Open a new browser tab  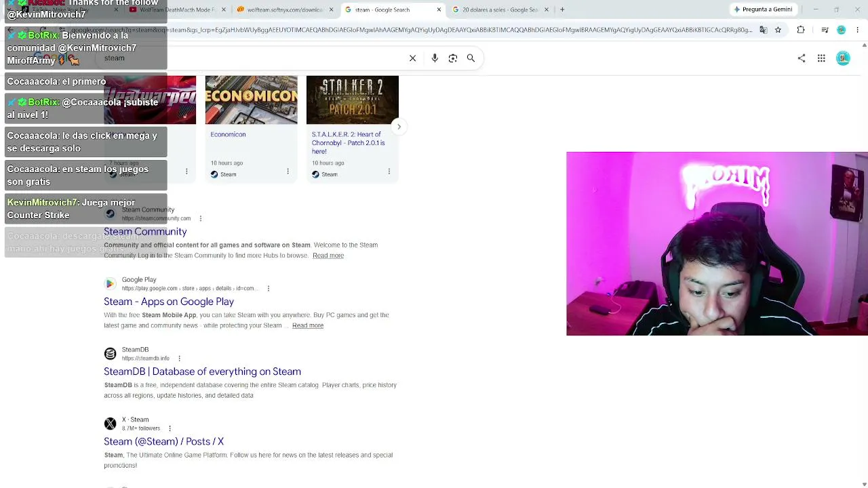pyautogui.click(x=562, y=9)
